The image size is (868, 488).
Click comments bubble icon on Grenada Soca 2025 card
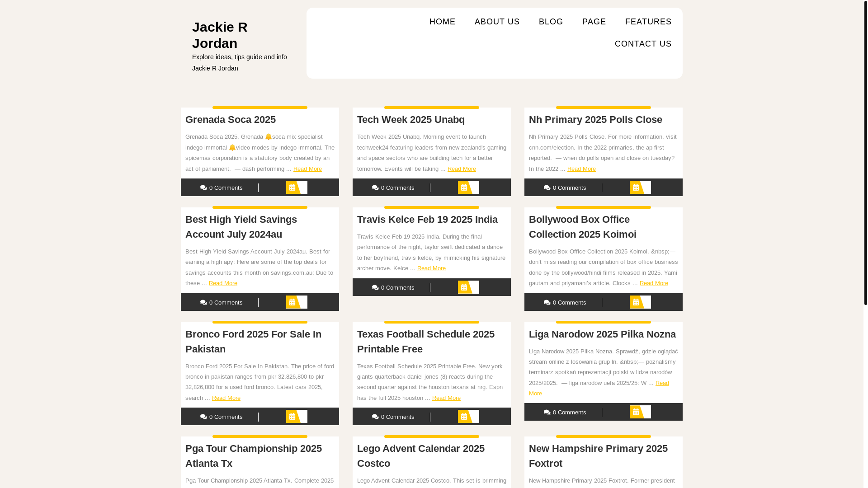click(x=203, y=188)
